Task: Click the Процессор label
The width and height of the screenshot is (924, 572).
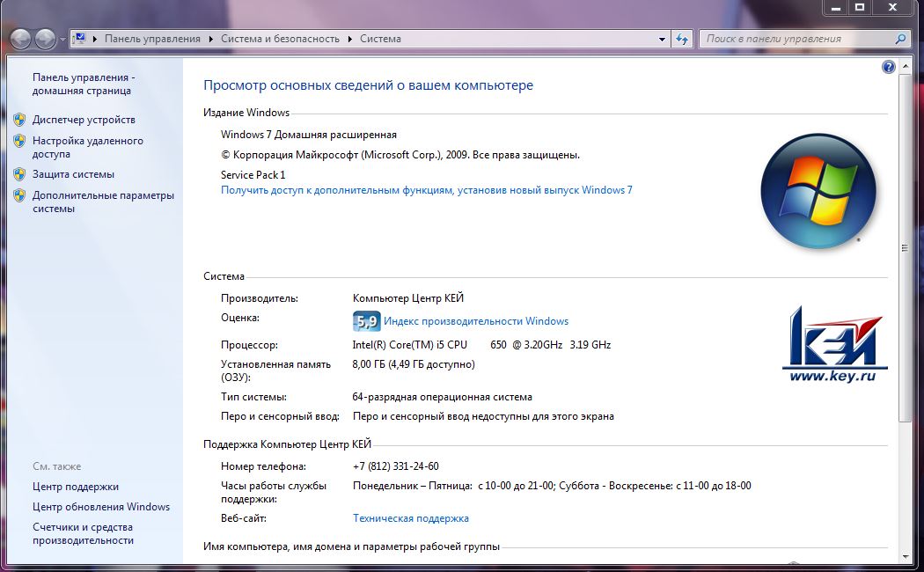Action: (x=249, y=345)
